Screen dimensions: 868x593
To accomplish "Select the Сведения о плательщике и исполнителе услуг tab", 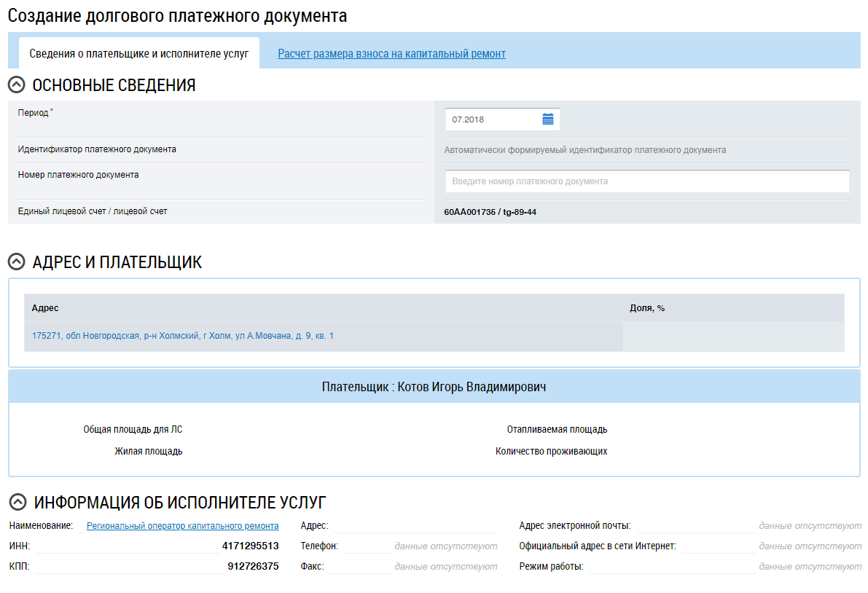I will (138, 54).
